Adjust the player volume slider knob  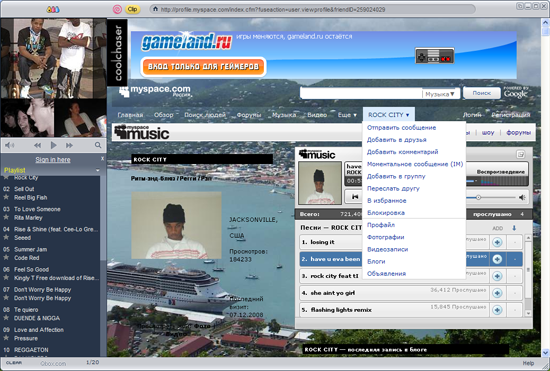(478, 197)
